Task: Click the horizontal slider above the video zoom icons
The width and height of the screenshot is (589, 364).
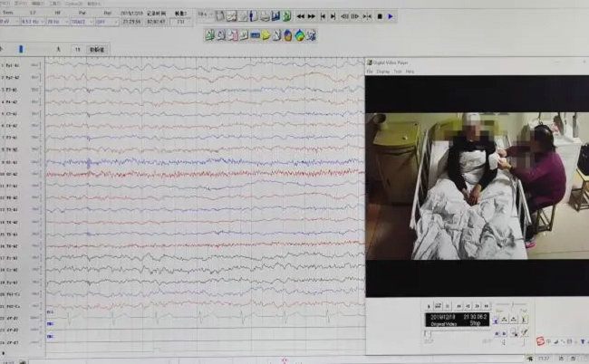Action: (513, 305)
